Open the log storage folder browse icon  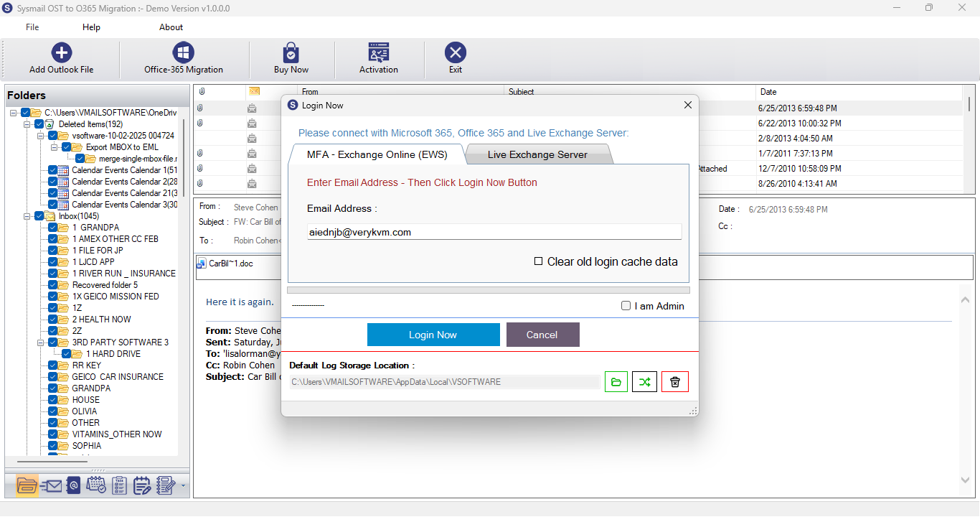click(616, 382)
